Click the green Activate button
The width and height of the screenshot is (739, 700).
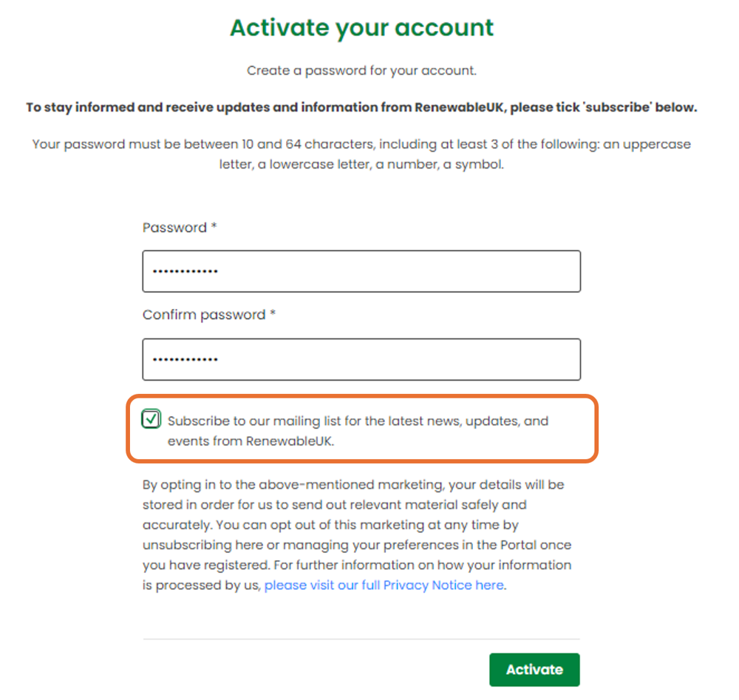[534, 670]
